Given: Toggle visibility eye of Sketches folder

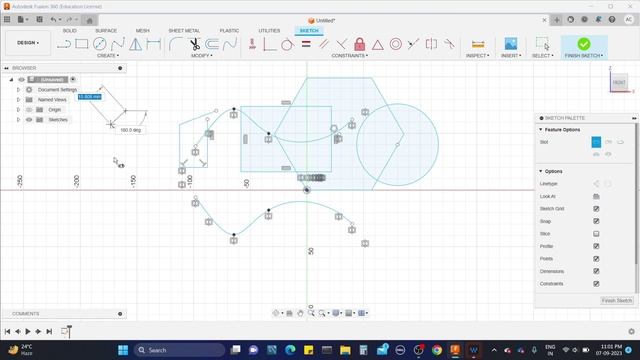Looking at the screenshot, I should [x=29, y=120].
